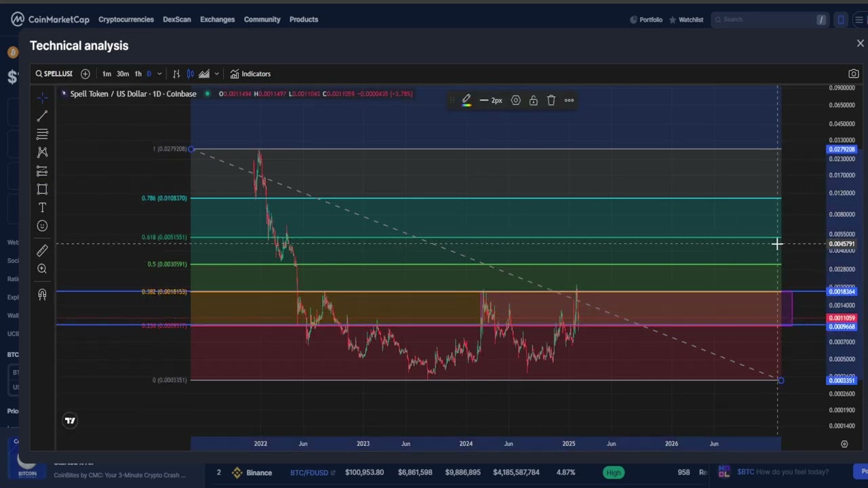Click the TradingView logo on the chart

[x=70, y=421]
